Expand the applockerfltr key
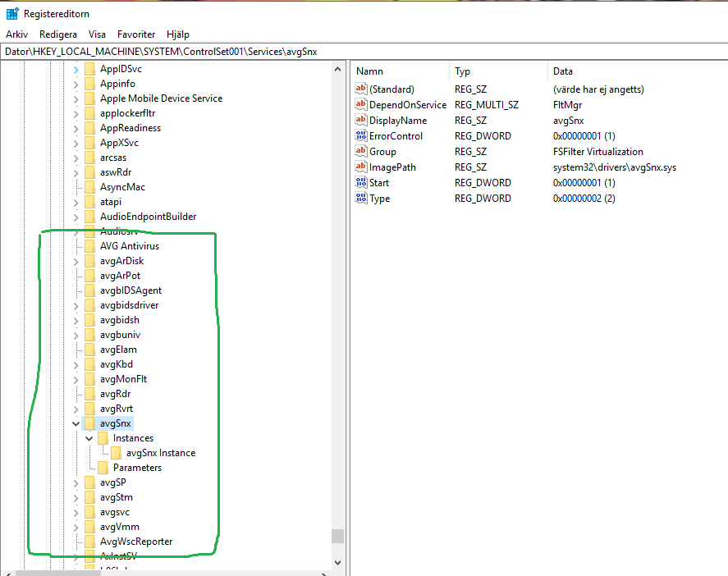Image resolution: width=728 pixels, height=576 pixels. [x=76, y=114]
